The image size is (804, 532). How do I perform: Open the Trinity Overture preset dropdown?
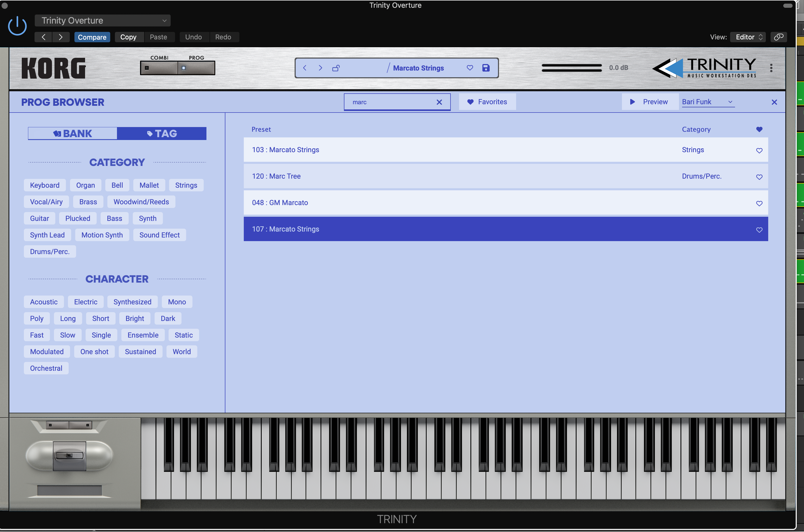(x=102, y=21)
